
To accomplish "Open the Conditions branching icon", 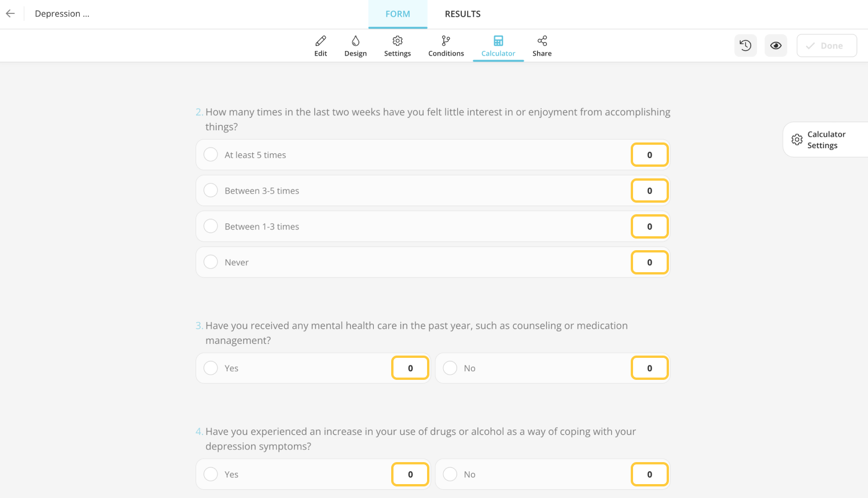I will coord(446,41).
